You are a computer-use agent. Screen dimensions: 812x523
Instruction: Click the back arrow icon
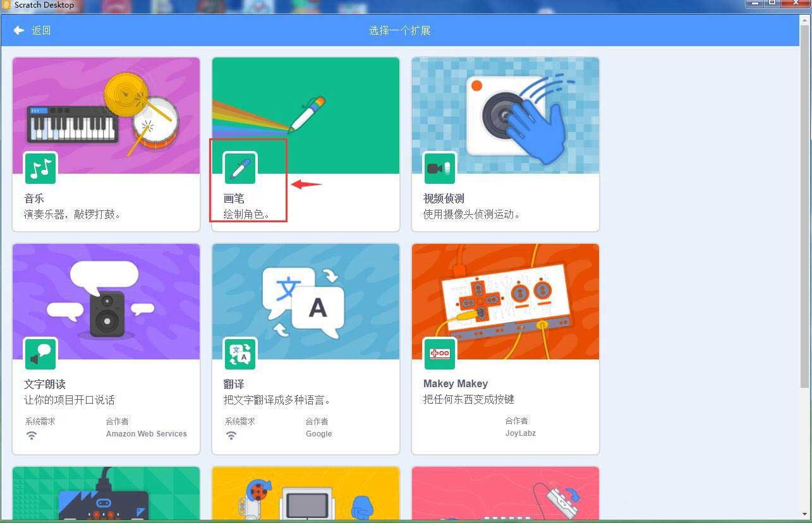coord(19,30)
